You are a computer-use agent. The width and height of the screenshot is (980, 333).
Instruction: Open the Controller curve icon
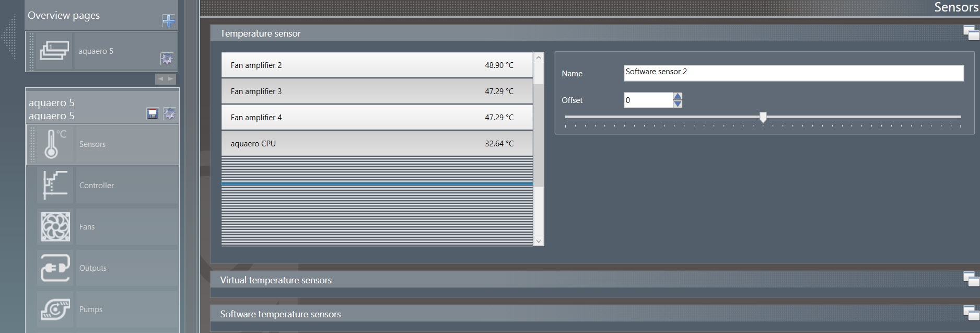tap(55, 185)
